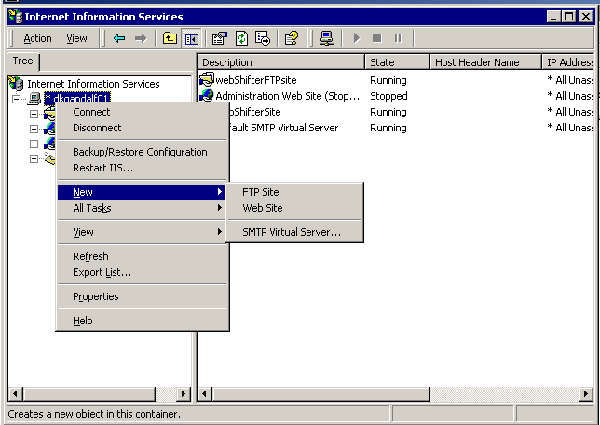Viewport: 600px width, 425px height.
Task: Go back with the left arrow icon
Action: click(x=120, y=38)
